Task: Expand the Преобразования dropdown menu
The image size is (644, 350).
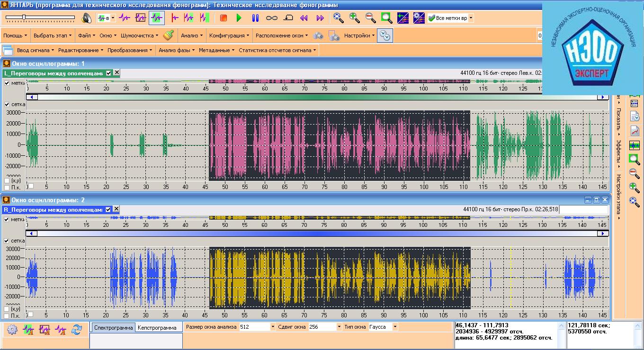Action: pos(130,50)
